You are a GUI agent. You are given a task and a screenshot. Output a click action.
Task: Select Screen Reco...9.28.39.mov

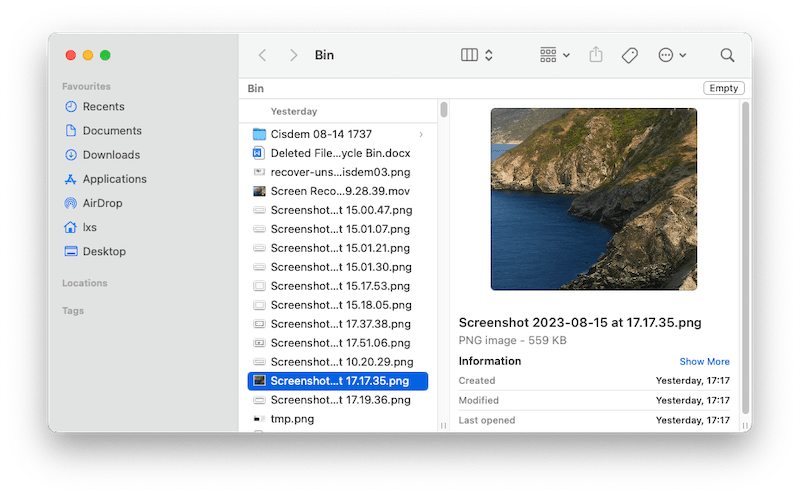point(338,191)
